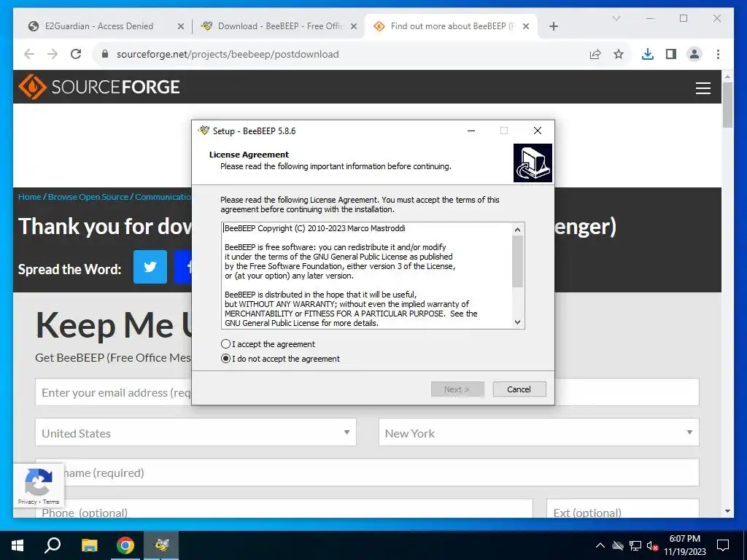Share this page icon in Chrome
The width and height of the screenshot is (747, 560).
coord(595,54)
